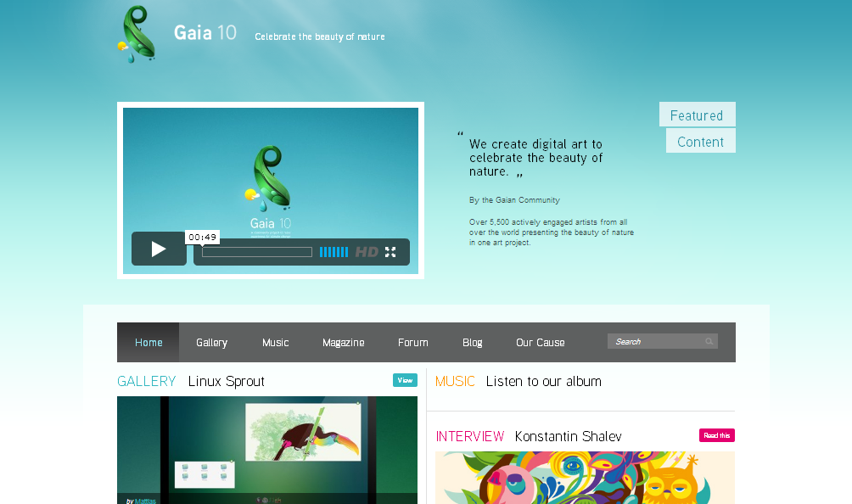Image resolution: width=852 pixels, height=504 pixels.
Task: Open the Music navigation item
Action: (276, 343)
